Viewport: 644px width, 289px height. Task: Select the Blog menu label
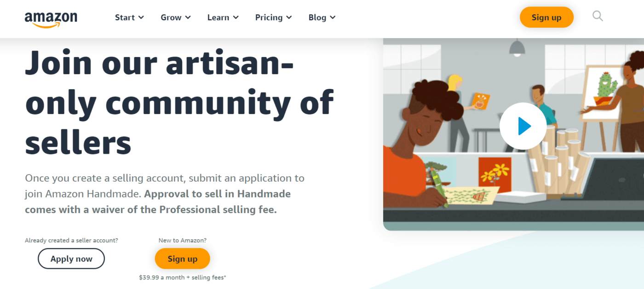coord(317,17)
